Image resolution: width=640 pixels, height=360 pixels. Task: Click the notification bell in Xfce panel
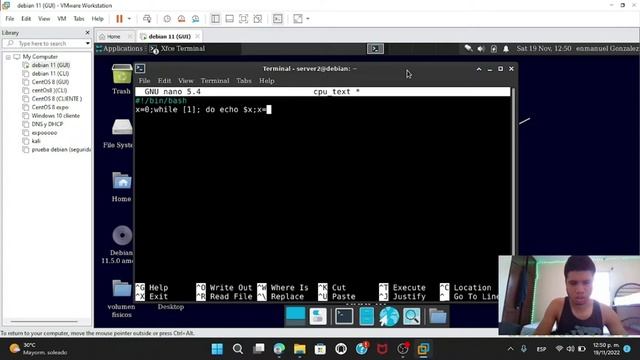coord(506,49)
